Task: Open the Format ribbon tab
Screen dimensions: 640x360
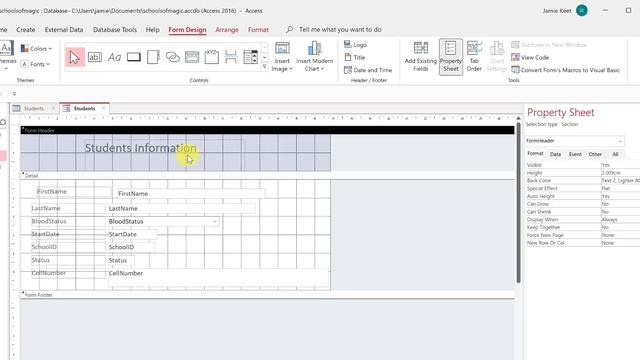Action: click(x=258, y=30)
